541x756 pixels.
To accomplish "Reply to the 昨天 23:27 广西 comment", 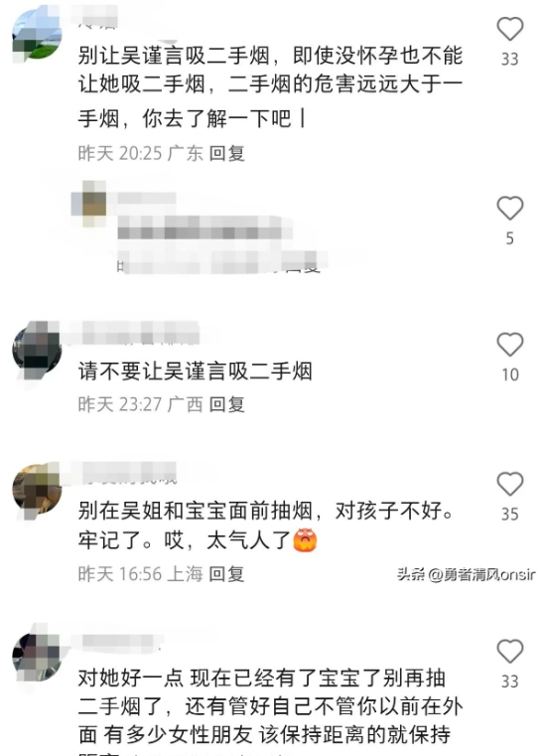I will coord(227,404).
